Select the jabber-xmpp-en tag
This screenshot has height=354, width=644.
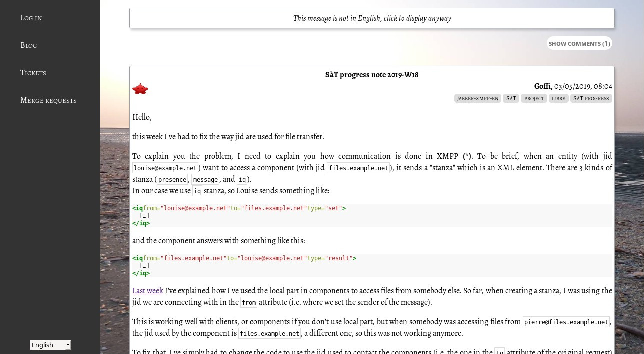pos(478,98)
